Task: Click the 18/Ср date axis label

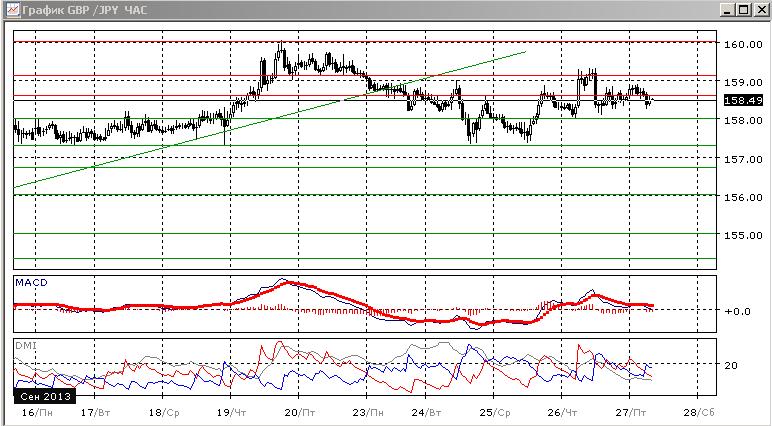Action: point(163,413)
